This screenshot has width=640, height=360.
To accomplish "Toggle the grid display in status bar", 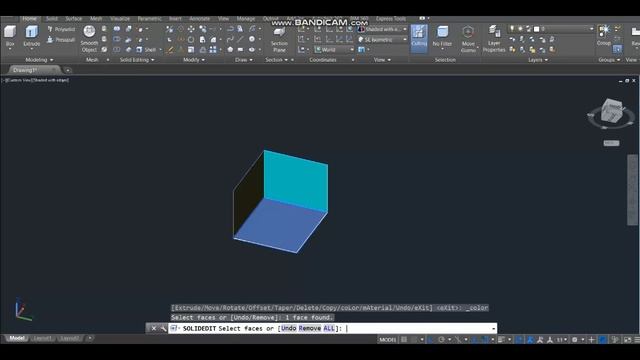I will (404, 340).
